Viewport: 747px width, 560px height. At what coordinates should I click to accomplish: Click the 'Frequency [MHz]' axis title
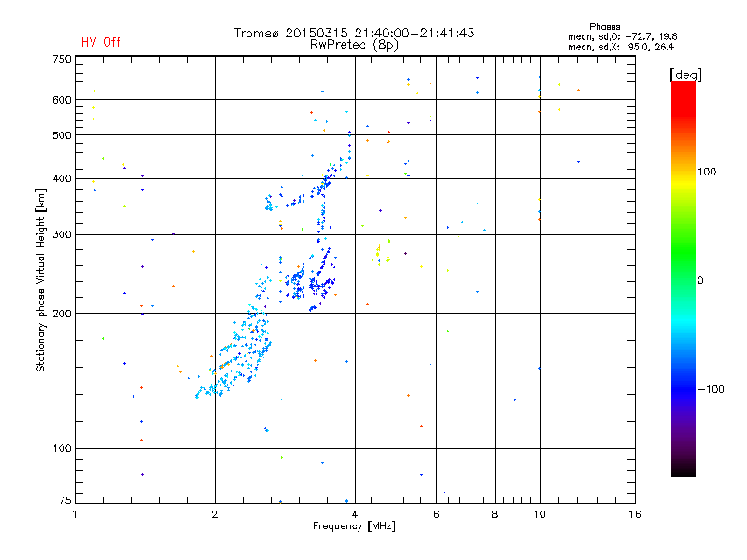[x=354, y=526]
